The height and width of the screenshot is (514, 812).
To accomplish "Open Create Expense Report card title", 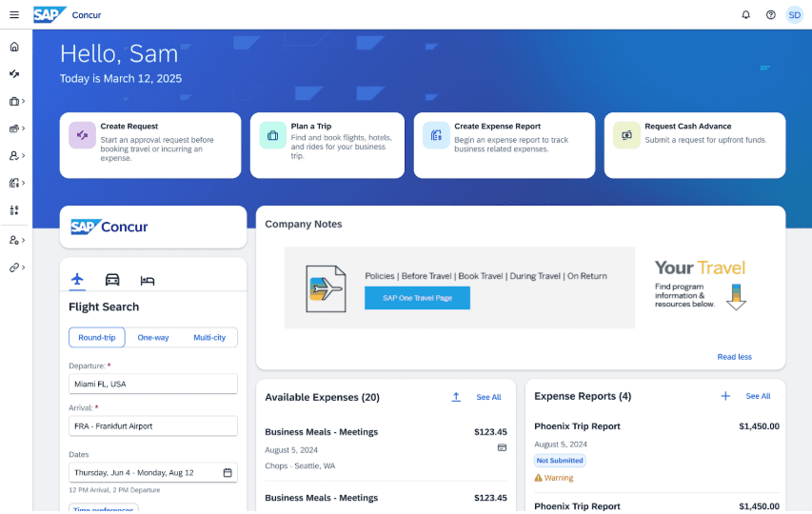I will (497, 127).
